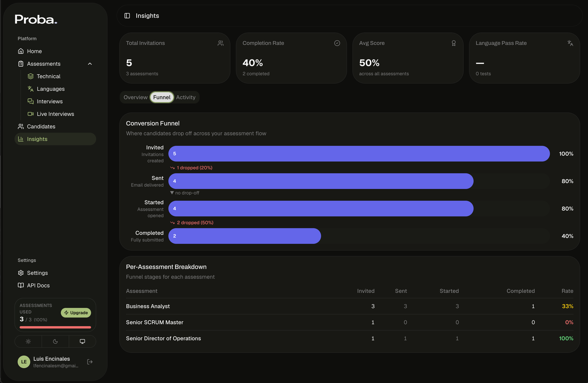Click the Sent funnel bar
The width and height of the screenshot is (588, 383).
[x=321, y=181]
